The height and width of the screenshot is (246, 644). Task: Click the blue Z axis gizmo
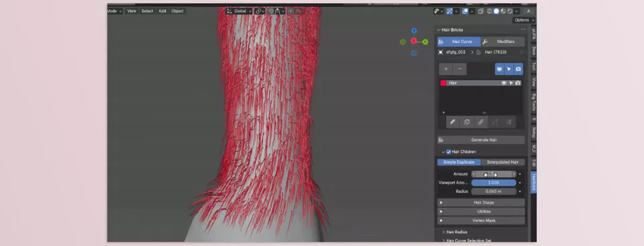click(414, 30)
